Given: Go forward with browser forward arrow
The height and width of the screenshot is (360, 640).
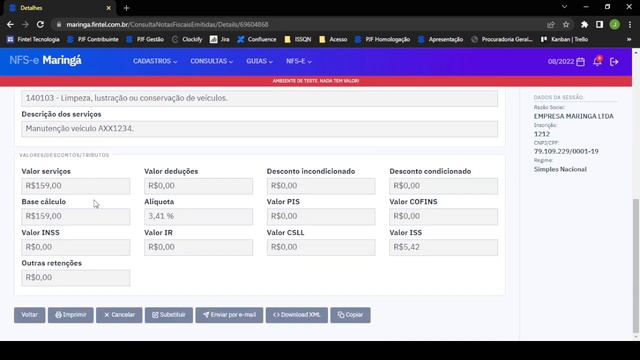Looking at the screenshot, I should pos(25,24).
